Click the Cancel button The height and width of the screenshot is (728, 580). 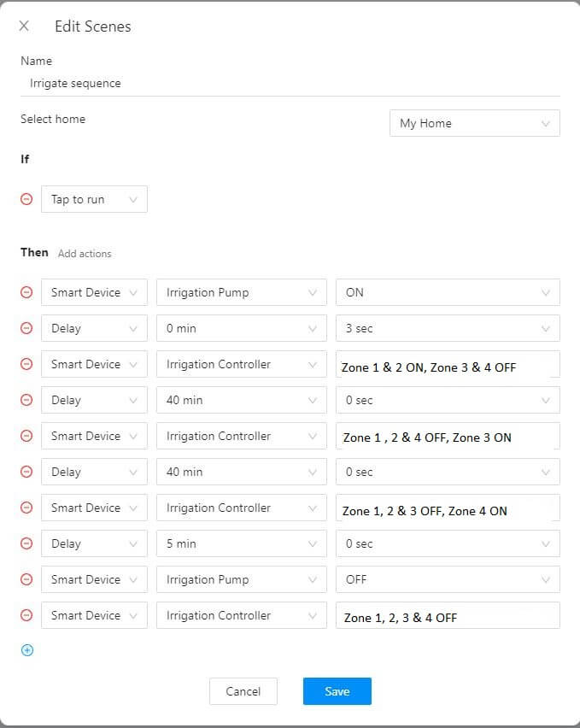[x=243, y=691]
